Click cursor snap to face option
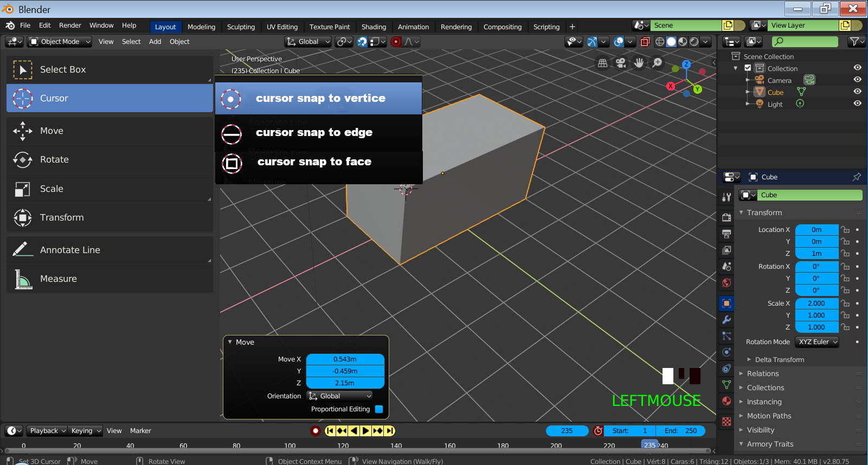 point(319,162)
